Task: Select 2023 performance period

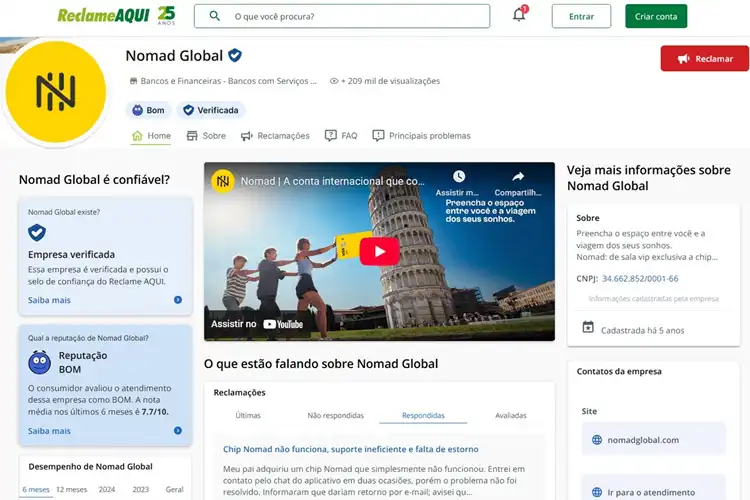Action: 141,489
